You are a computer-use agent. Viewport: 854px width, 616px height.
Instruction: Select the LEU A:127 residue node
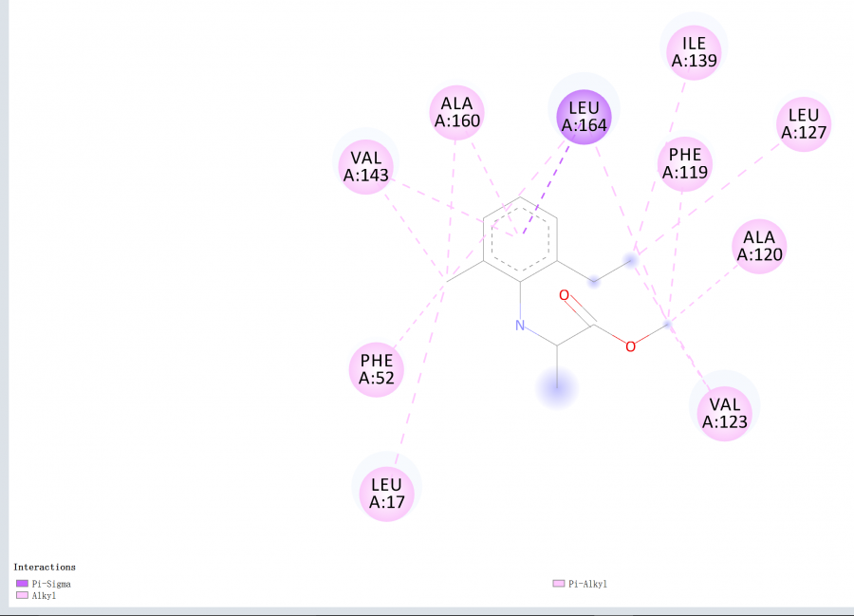[804, 124]
